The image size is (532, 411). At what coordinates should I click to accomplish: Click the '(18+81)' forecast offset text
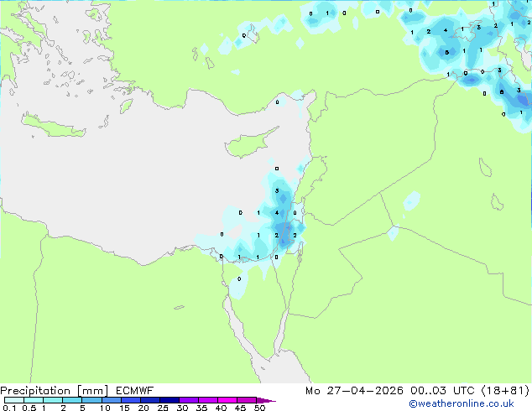[505, 391]
